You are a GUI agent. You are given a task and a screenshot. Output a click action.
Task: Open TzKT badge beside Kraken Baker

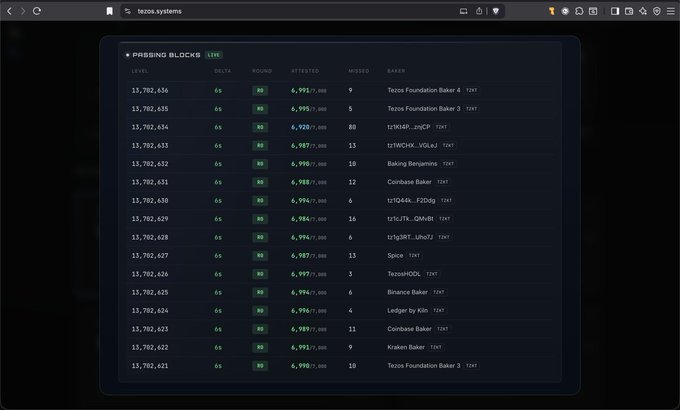pyautogui.click(x=436, y=347)
